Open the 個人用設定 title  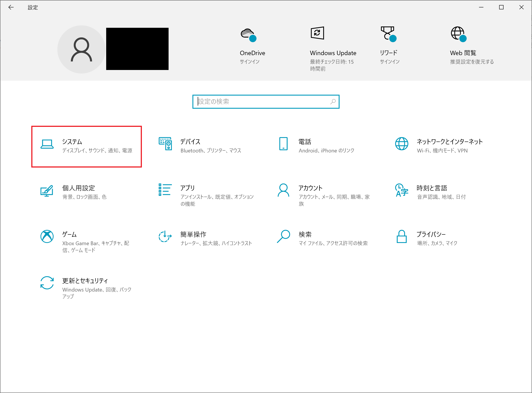pos(79,188)
